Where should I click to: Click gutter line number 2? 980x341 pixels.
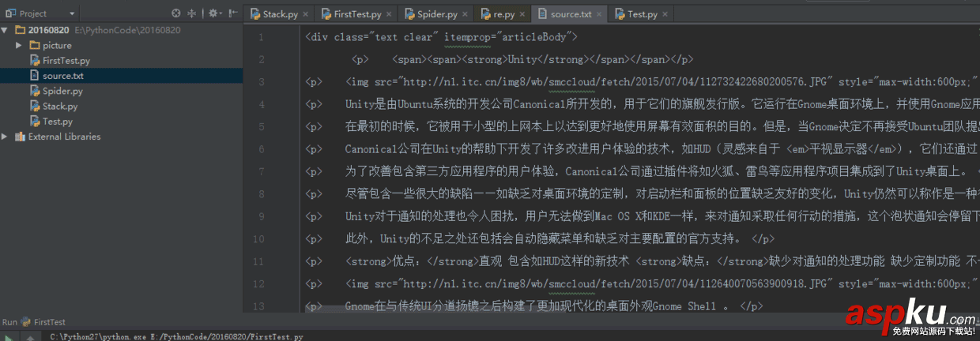[x=262, y=59]
